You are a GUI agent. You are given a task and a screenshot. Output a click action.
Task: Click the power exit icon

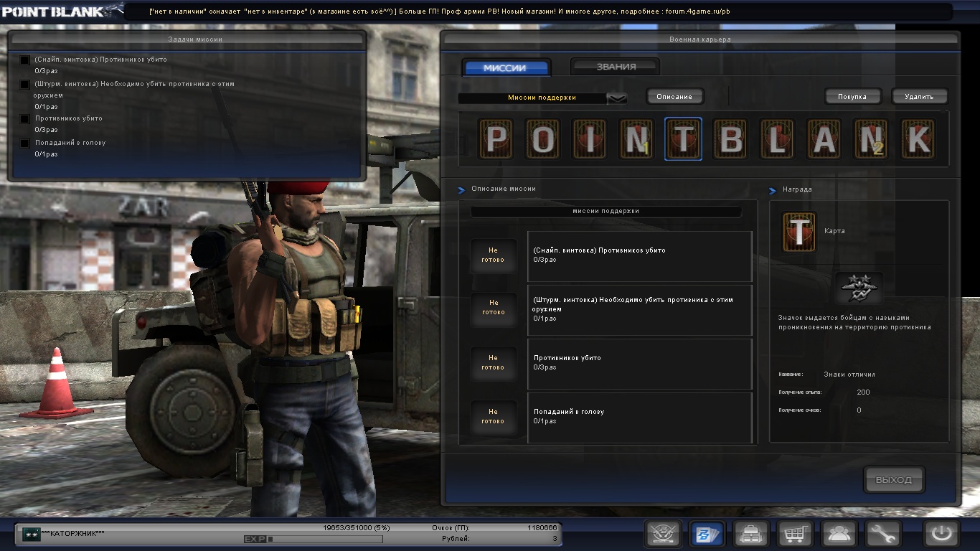(941, 534)
